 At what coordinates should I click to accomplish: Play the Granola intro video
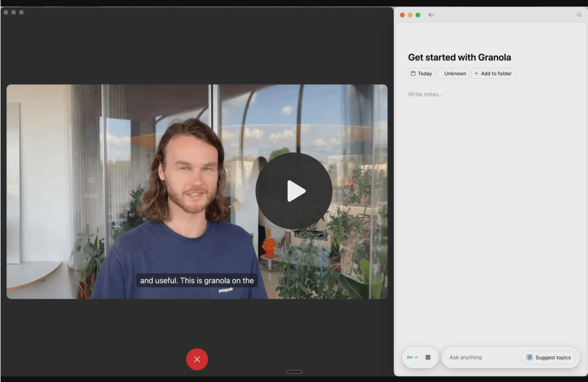[294, 191]
